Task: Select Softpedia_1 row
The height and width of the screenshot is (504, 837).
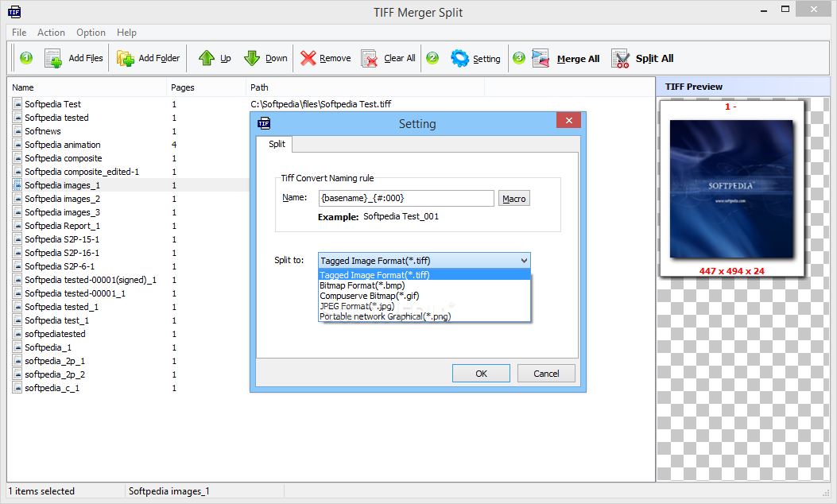Action: click(x=48, y=347)
